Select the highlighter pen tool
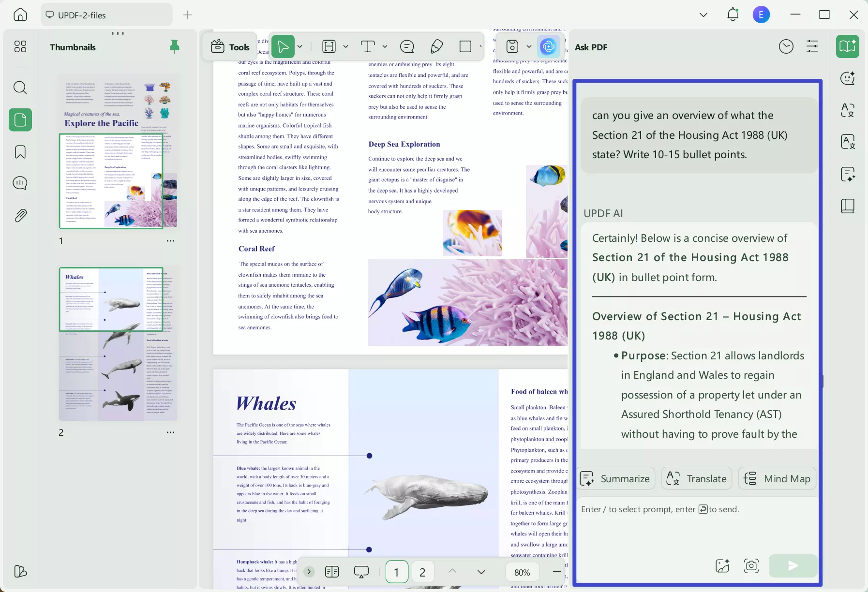 pyautogui.click(x=436, y=46)
